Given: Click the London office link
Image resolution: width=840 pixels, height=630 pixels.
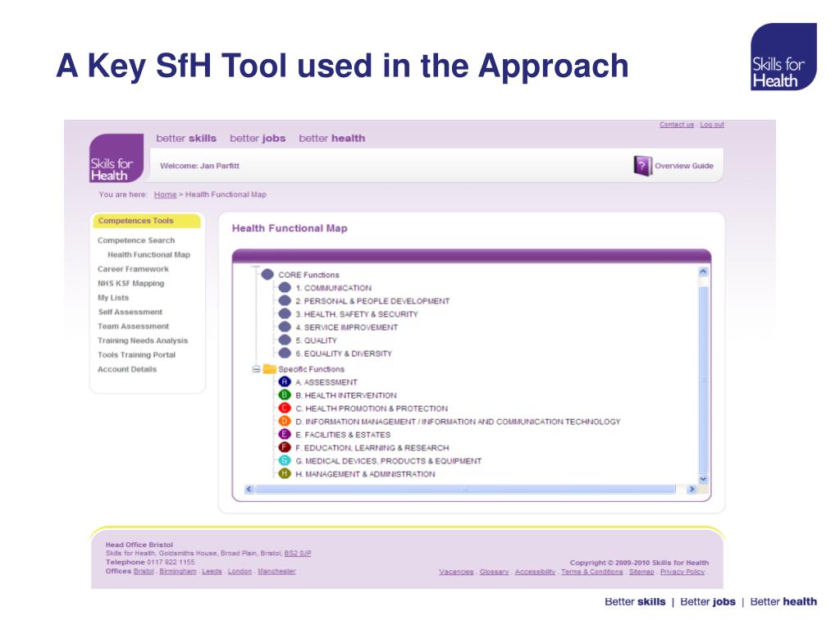Looking at the screenshot, I should point(240,571).
